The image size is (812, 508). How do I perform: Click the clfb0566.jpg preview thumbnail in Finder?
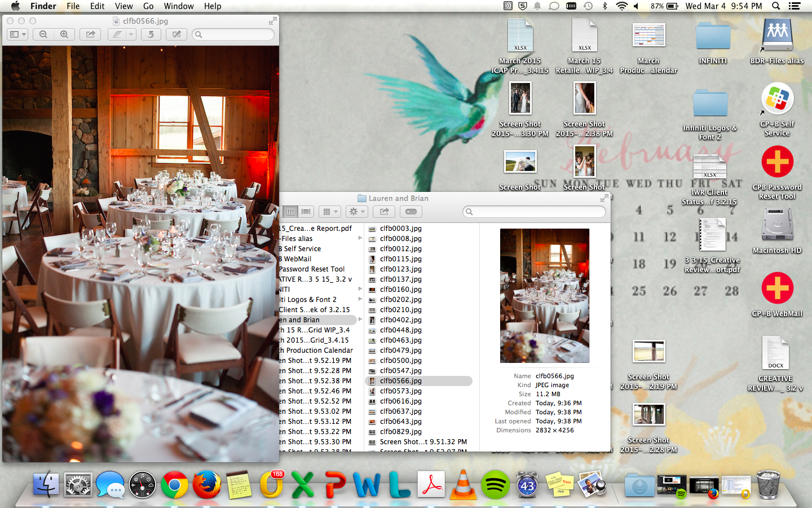coord(545,295)
